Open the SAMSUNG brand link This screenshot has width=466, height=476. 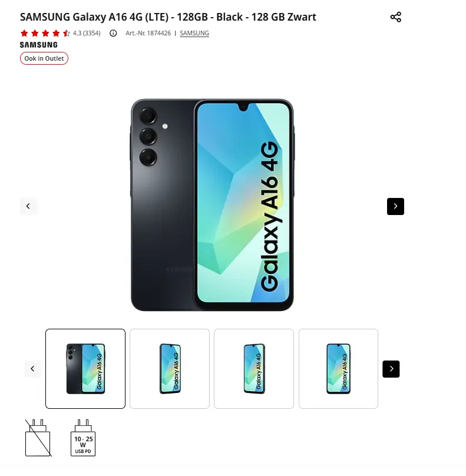pos(194,33)
